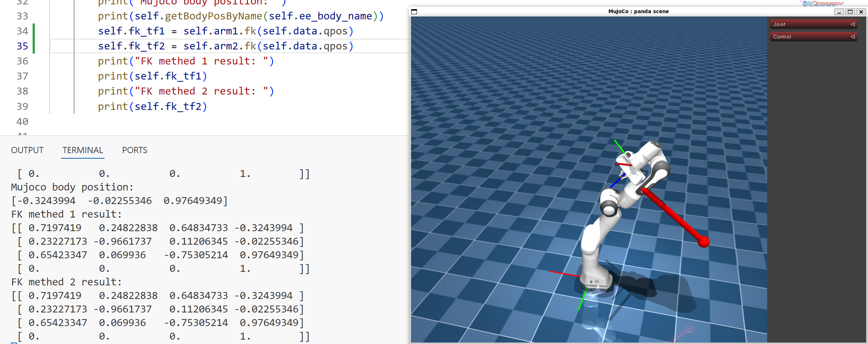Viewport: 868px width, 344px height.
Task: Expand the Control section in MuJoCo
Action: click(x=814, y=37)
